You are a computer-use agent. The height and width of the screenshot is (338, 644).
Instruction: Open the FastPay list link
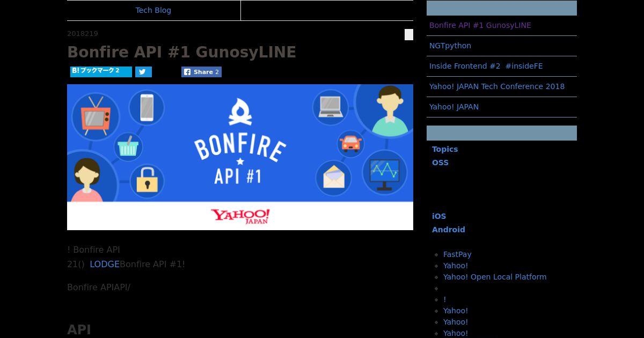[457, 254]
